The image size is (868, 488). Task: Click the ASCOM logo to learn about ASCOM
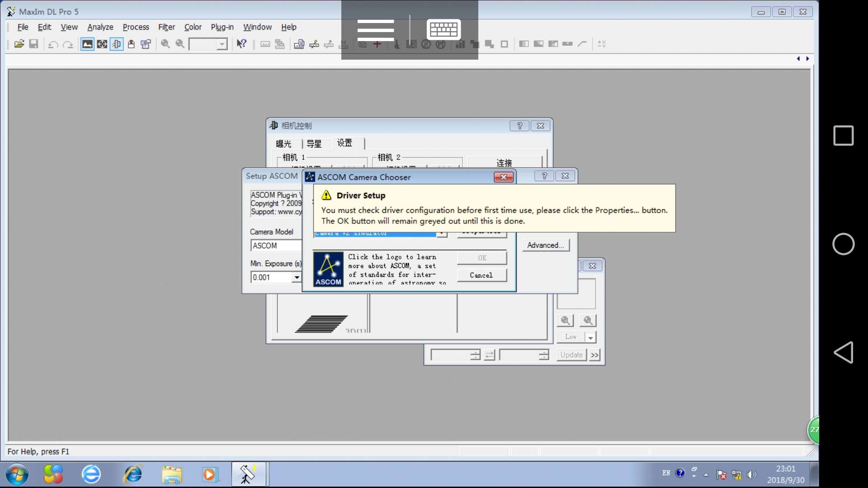tap(328, 268)
